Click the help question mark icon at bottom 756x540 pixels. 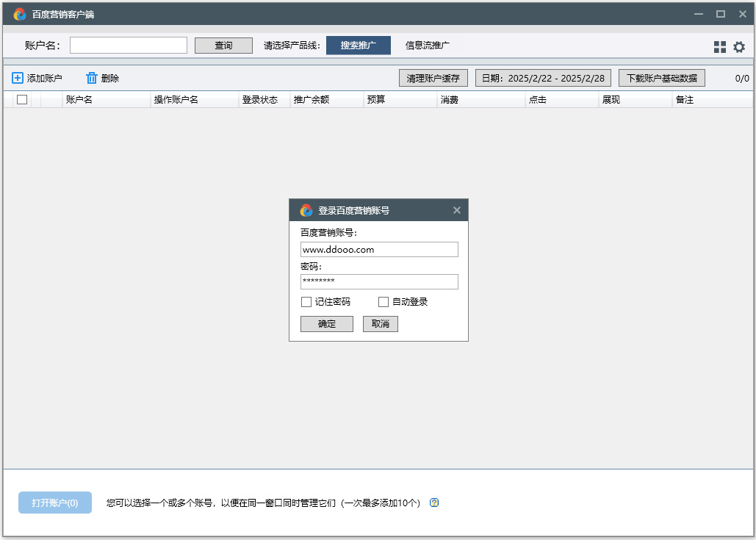pyautogui.click(x=433, y=503)
